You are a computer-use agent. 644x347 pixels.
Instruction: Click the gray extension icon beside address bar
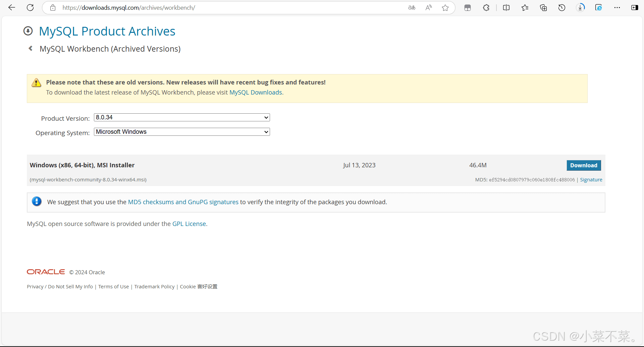[x=468, y=8]
